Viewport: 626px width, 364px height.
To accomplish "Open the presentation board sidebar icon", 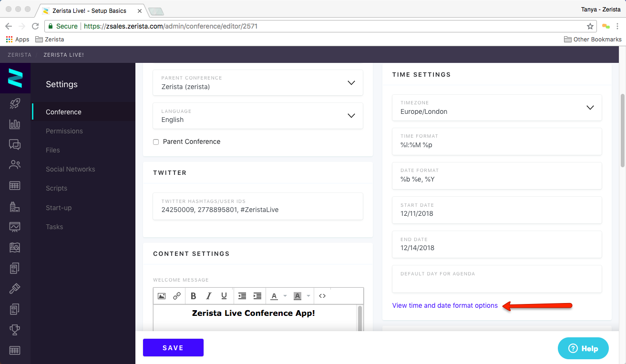I will pyautogui.click(x=15, y=227).
